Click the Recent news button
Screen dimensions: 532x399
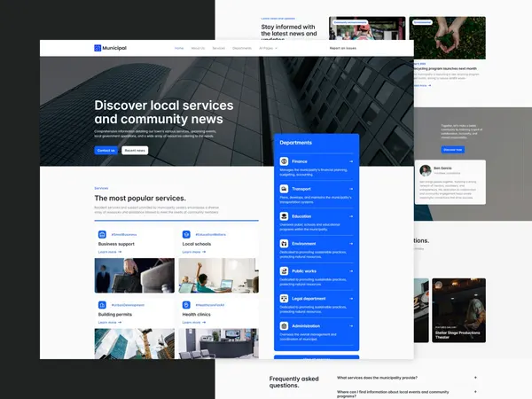[x=135, y=151]
